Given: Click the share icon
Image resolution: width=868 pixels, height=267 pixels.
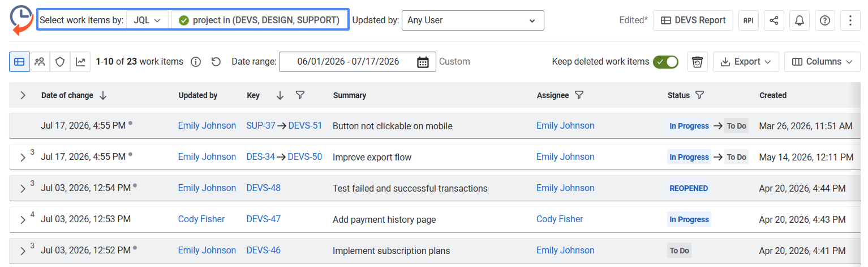Looking at the screenshot, I should [774, 20].
